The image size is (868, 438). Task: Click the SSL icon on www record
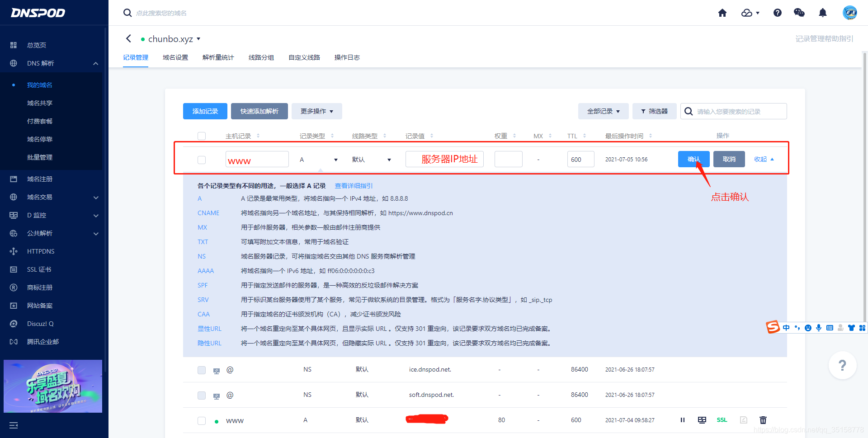click(x=722, y=420)
